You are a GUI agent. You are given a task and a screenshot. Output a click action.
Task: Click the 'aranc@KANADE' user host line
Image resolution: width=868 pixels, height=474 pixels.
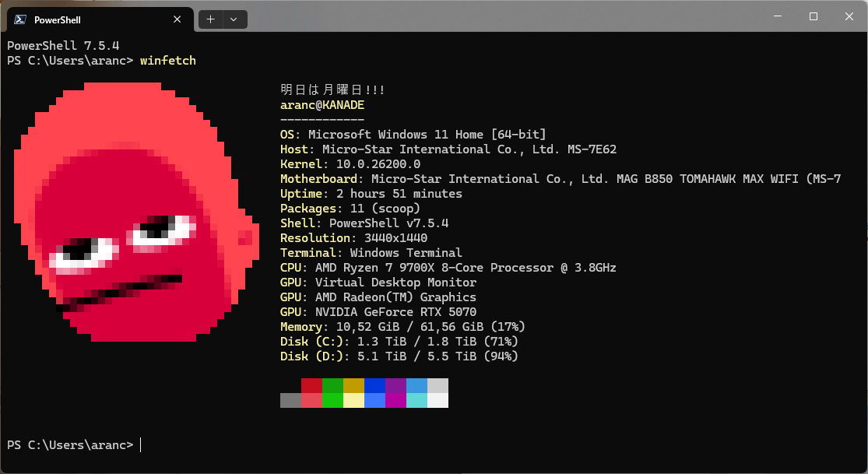(322, 104)
